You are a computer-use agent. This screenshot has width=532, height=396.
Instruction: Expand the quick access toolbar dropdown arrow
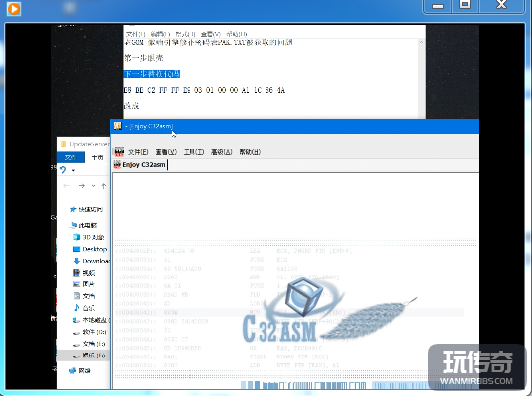coord(73,170)
